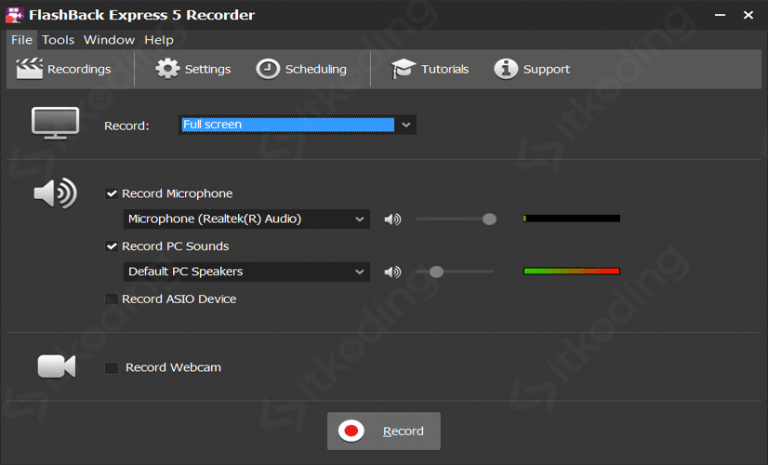
Task: Mute the microphone using its speaker icon
Action: tap(393, 219)
